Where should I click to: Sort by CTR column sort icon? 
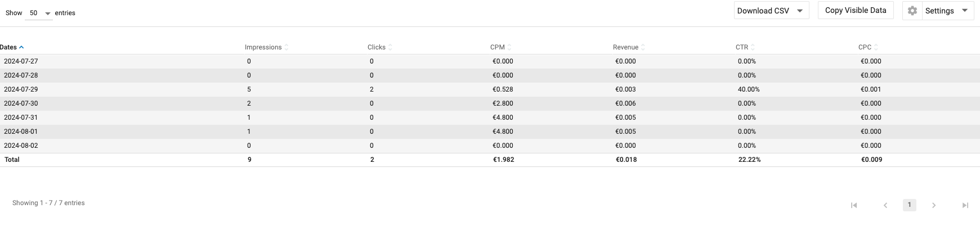pos(753,47)
